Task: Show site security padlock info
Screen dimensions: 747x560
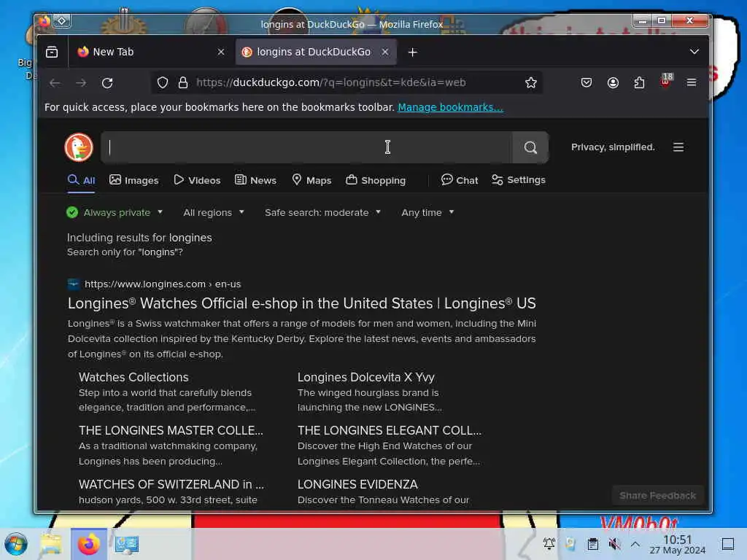Action: (183, 83)
